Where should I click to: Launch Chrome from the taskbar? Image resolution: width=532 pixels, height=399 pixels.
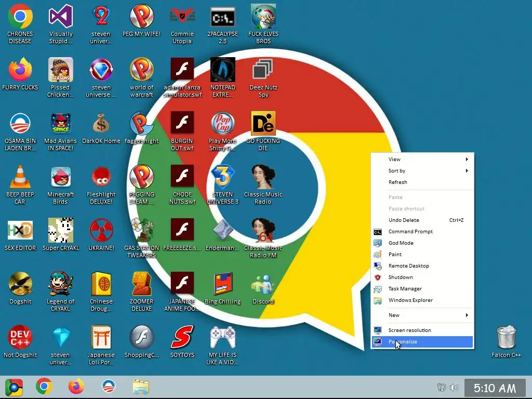click(44, 387)
